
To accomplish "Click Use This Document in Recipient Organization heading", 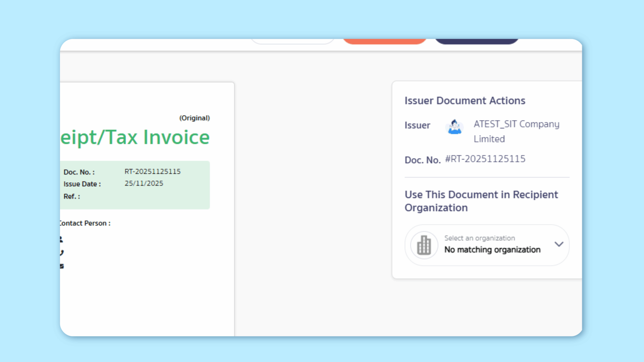I will point(481,201).
